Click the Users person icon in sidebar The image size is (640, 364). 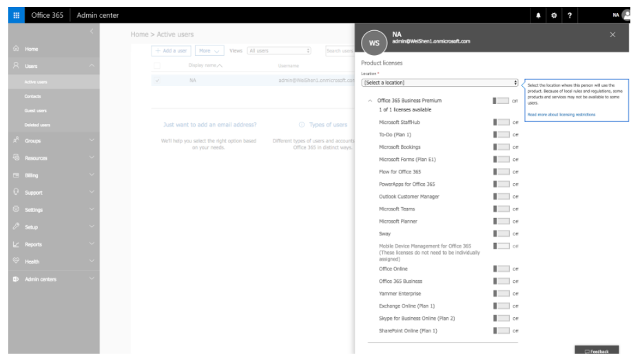click(16, 65)
